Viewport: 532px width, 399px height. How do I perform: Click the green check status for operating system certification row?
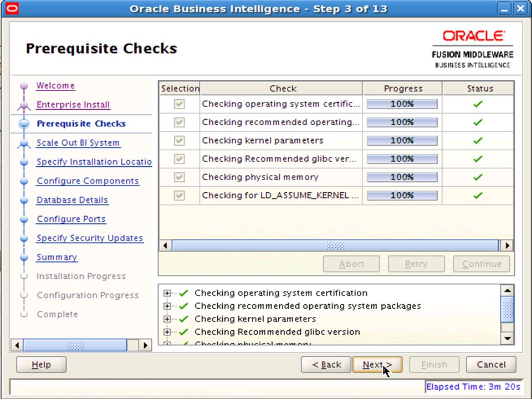[x=478, y=104]
